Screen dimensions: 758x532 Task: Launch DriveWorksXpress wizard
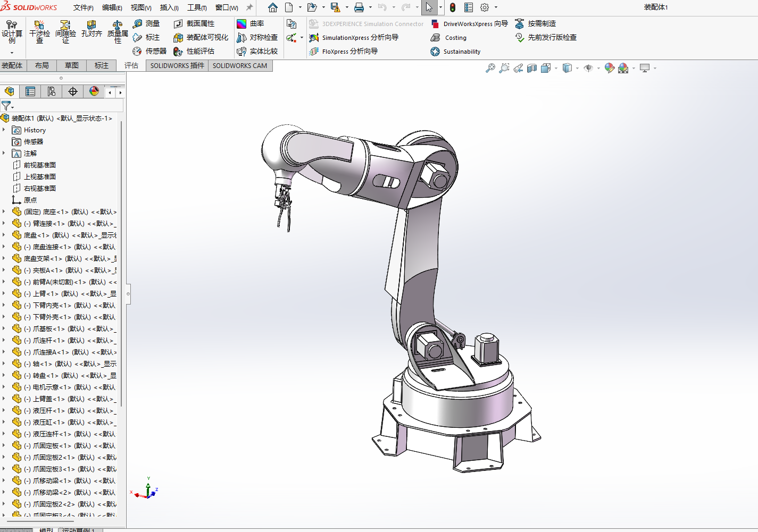coord(469,23)
